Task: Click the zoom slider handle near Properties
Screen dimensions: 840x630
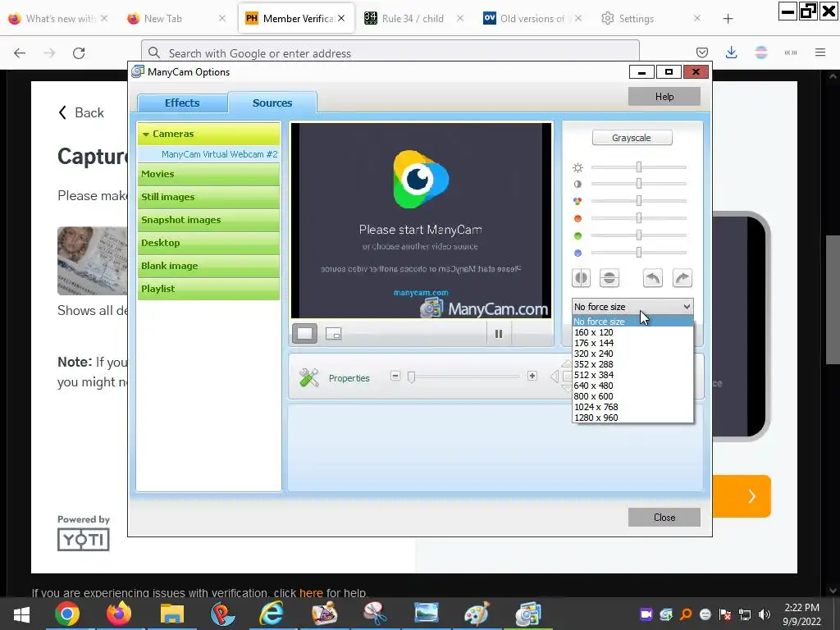Action: (411, 377)
